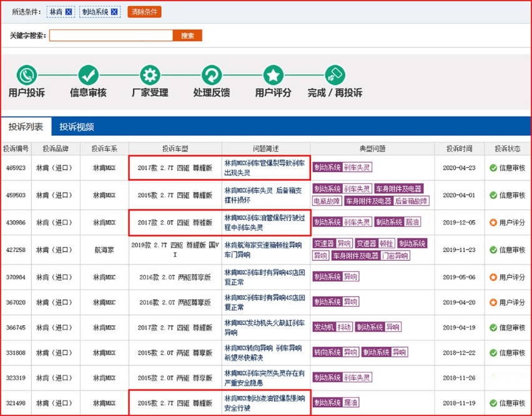Click the 用户评分 star icon
This screenshot has height=416, width=532.
273,75
